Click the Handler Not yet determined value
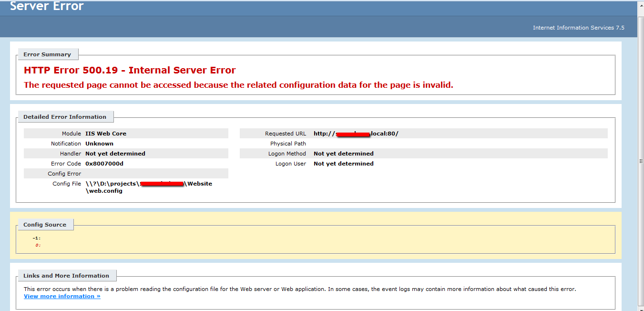 coord(115,154)
